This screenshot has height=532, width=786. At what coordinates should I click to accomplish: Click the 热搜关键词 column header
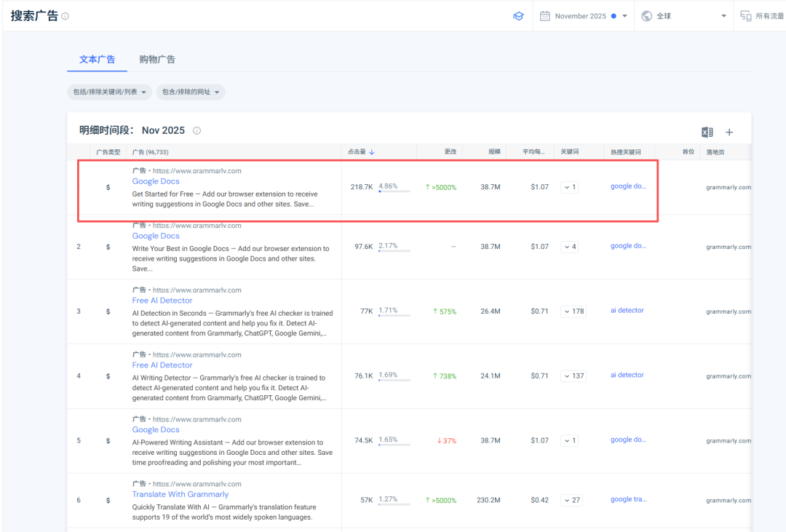pyautogui.click(x=625, y=152)
